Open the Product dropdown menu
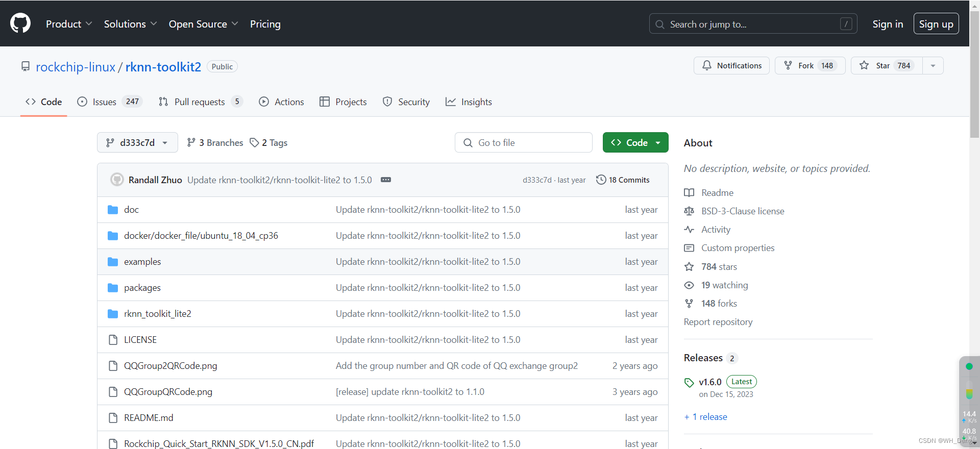980x449 pixels. [x=69, y=24]
